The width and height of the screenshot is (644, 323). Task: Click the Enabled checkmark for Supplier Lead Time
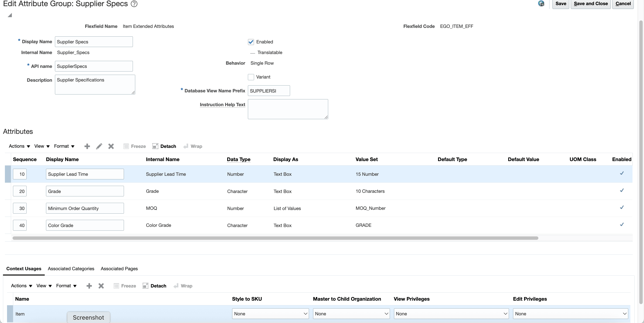tap(622, 173)
